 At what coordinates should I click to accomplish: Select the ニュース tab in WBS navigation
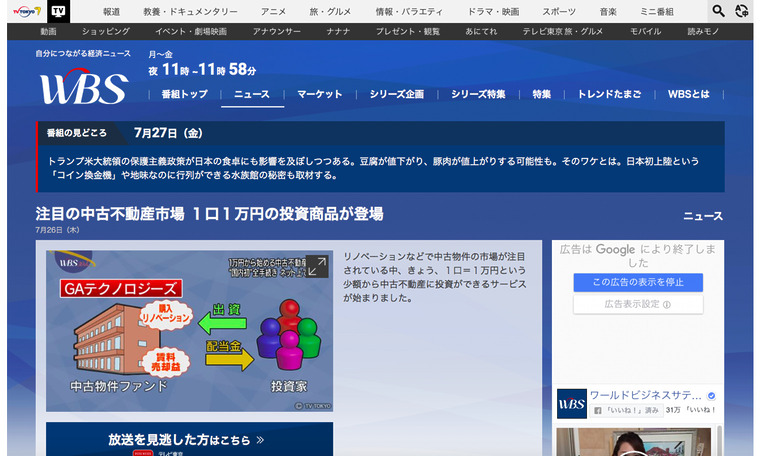(x=252, y=94)
